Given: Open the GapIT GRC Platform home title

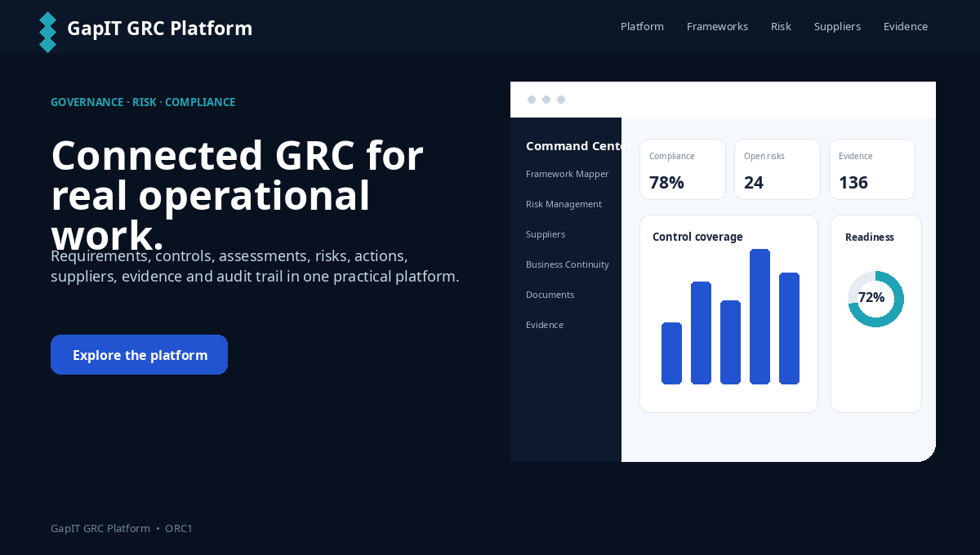Looking at the screenshot, I should (159, 29).
